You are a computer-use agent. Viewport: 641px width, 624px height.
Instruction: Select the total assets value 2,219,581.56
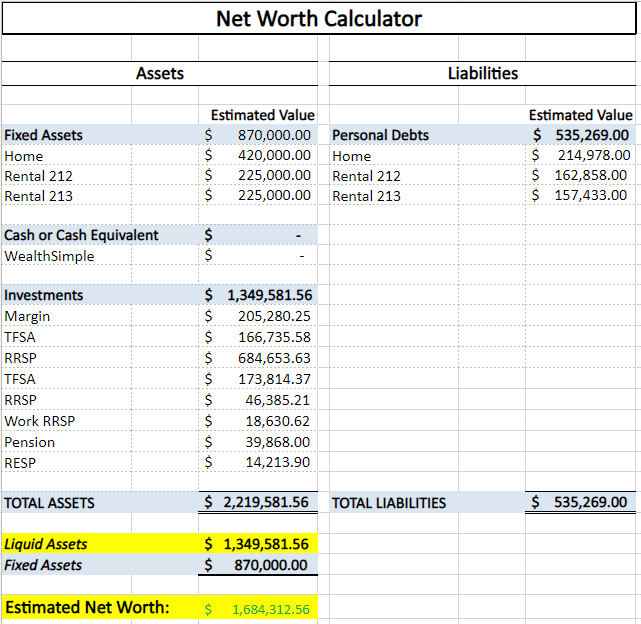[x=257, y=502]
